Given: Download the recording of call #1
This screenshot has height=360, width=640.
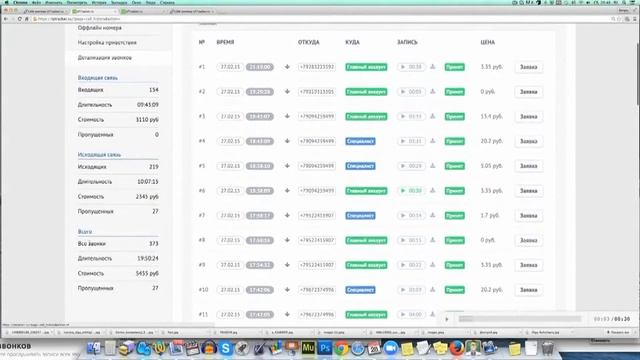Looking at the screenshot, I should 433,67.
